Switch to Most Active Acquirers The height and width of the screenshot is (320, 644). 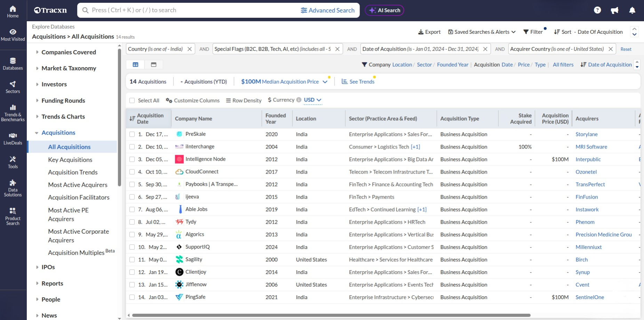click(x=79, y=185)
